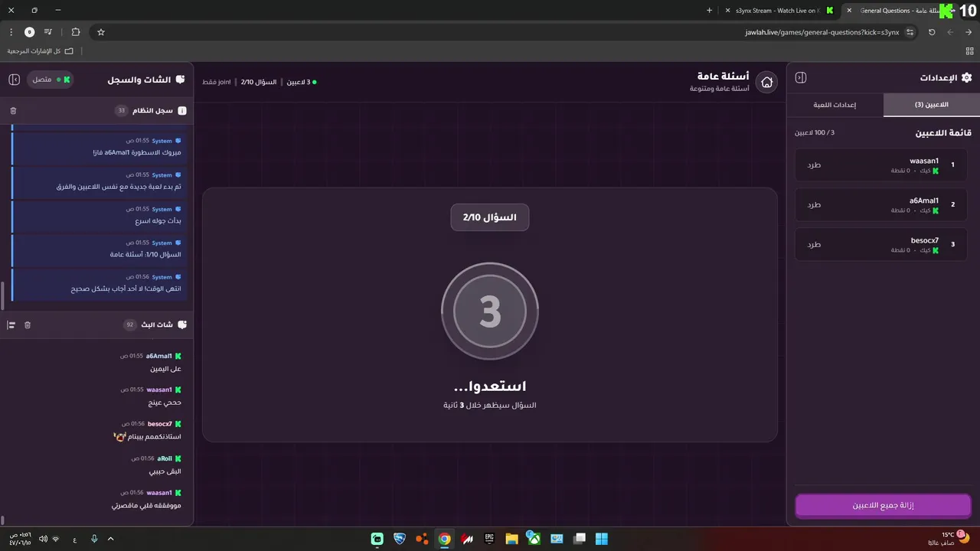Click the info icon beside سجل النظام
Screen dimensions: 980x551
182,111
